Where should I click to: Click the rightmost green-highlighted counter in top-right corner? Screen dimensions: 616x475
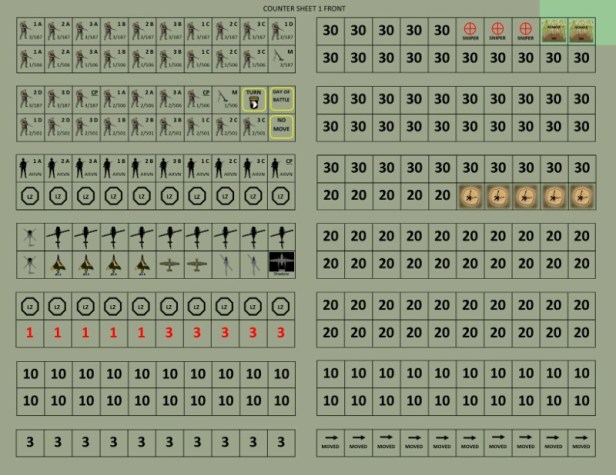coord(581,30)
